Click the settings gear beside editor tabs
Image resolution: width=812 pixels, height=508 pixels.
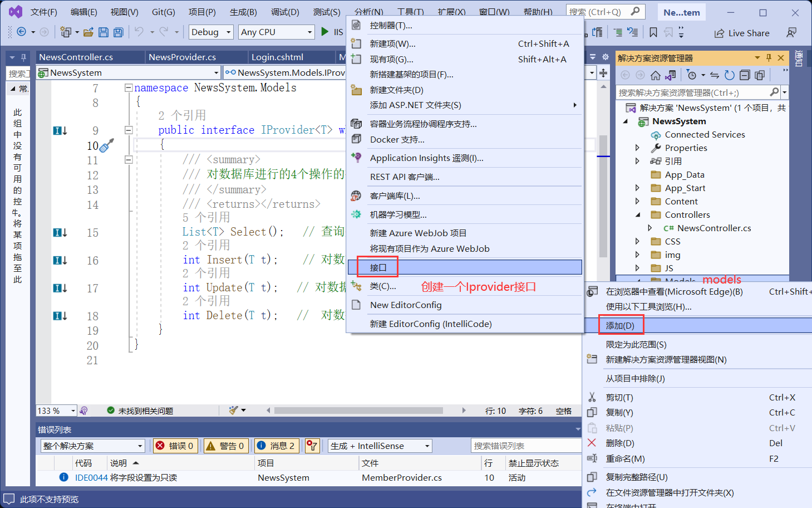tap(605, 57)
